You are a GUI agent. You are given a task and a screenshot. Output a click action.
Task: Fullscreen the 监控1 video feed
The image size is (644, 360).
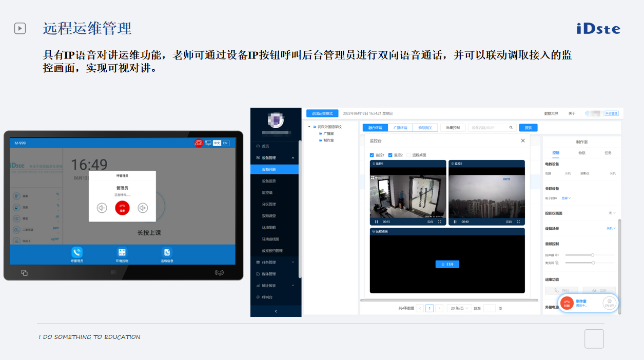(439, 222)
